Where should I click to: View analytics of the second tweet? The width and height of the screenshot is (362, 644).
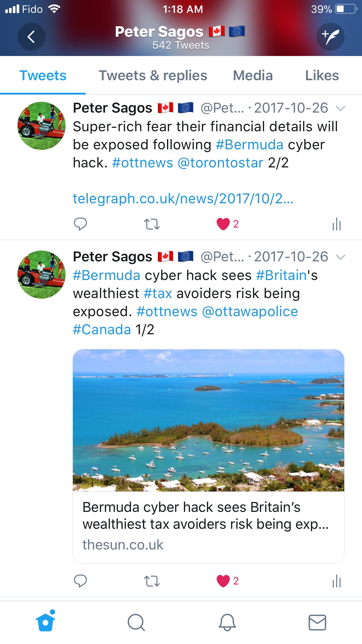point(337,581)
